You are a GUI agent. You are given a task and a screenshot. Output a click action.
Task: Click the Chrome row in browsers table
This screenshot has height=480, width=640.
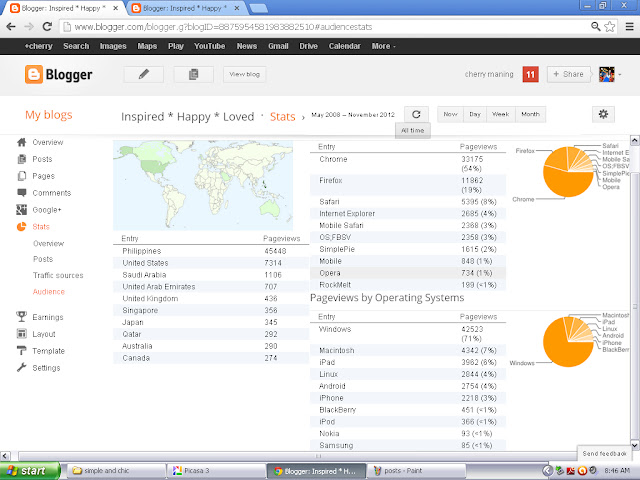click(408, 164)
